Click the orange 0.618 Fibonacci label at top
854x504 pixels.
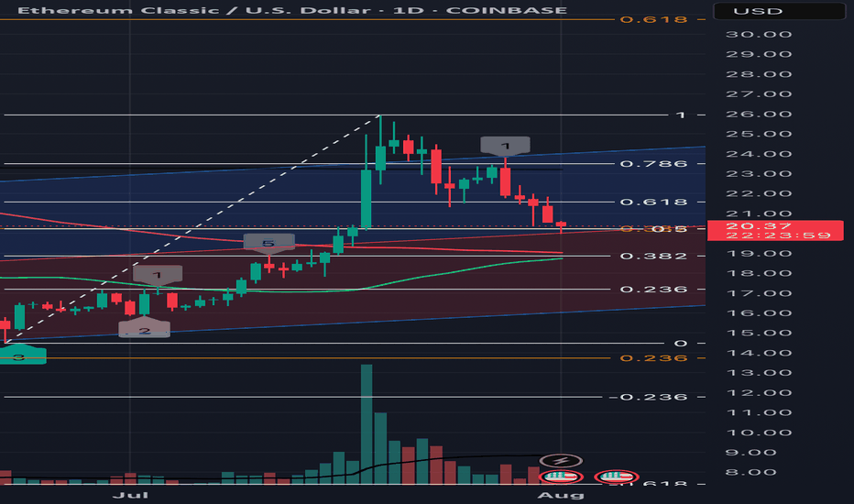click(x=653, y=19)
